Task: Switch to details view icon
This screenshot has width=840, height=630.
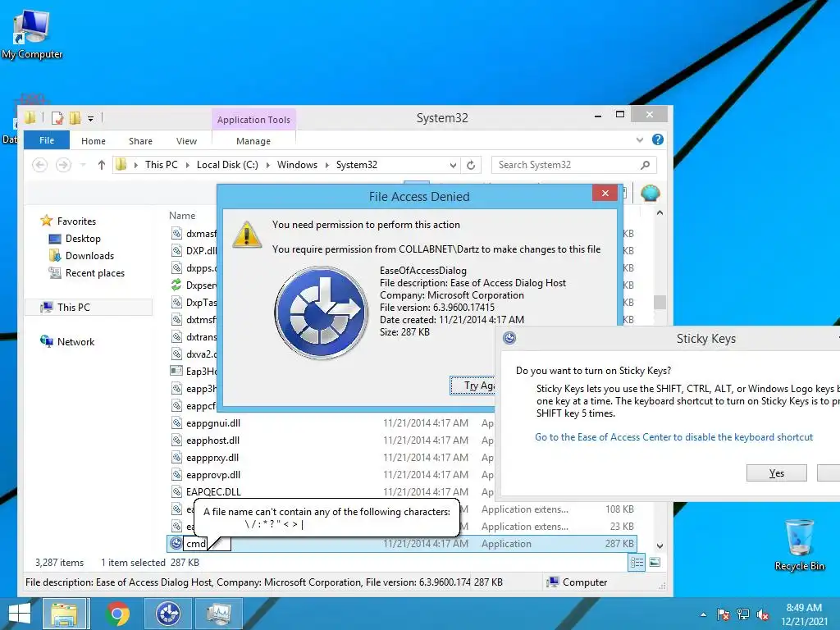Action: pos(637,563)
